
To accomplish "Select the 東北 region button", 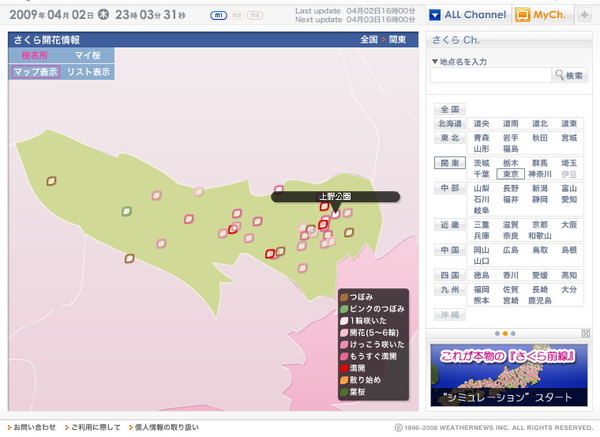I will pos(450,138).
